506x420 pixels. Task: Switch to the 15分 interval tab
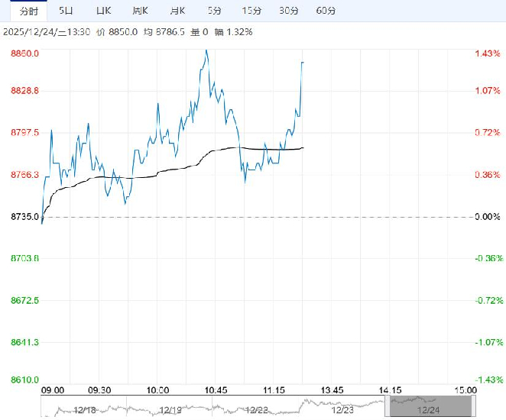pos(251,11)
